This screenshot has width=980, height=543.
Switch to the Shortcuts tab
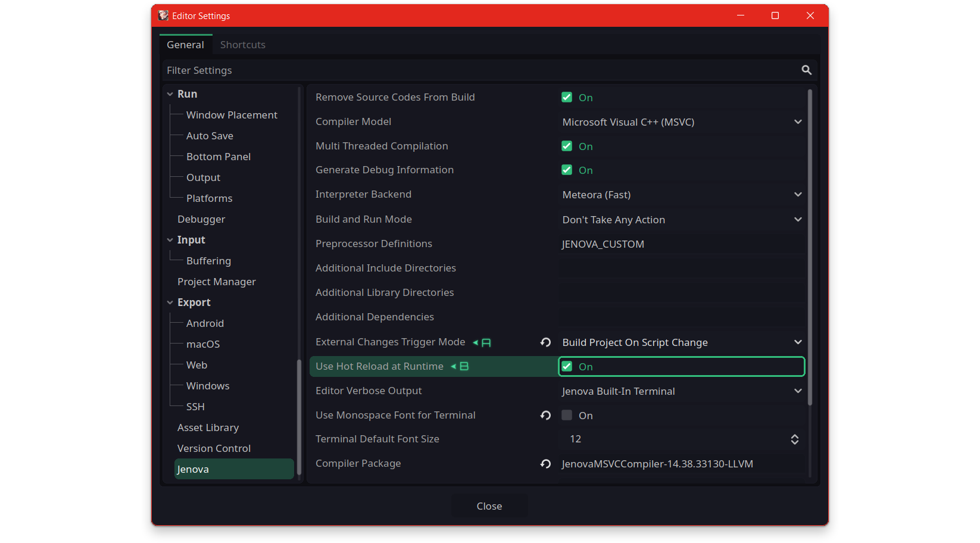243,45
